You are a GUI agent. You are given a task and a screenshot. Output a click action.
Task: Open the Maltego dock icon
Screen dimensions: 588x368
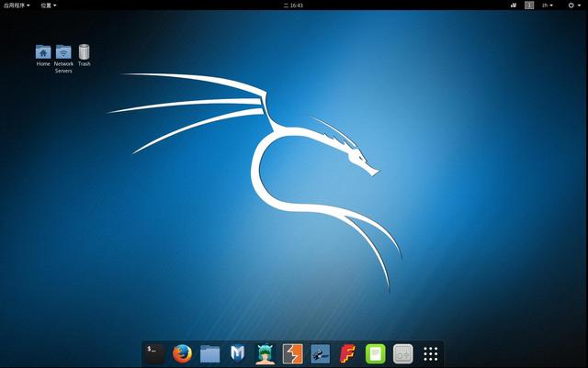click(x=321, y=353)
